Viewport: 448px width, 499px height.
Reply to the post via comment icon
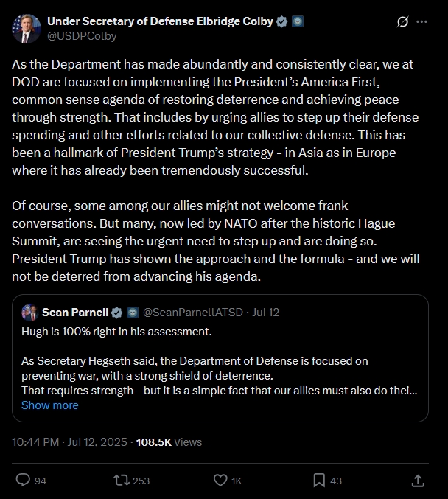coord(23,480)
